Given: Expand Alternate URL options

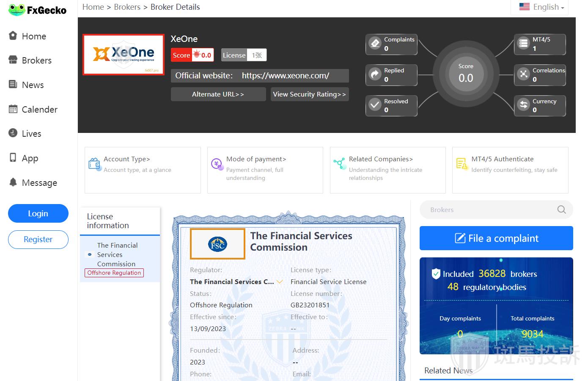Looking at the screenshot, I should [218, 94].
